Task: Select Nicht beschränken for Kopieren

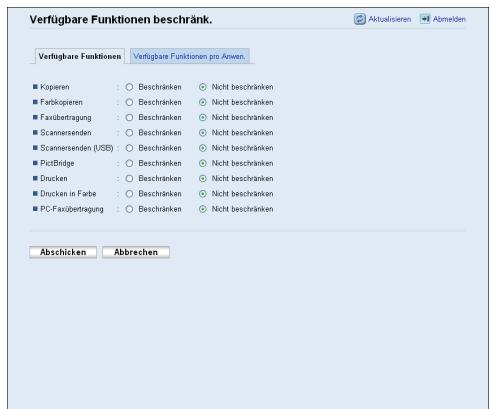Action: tap(203, 87)
